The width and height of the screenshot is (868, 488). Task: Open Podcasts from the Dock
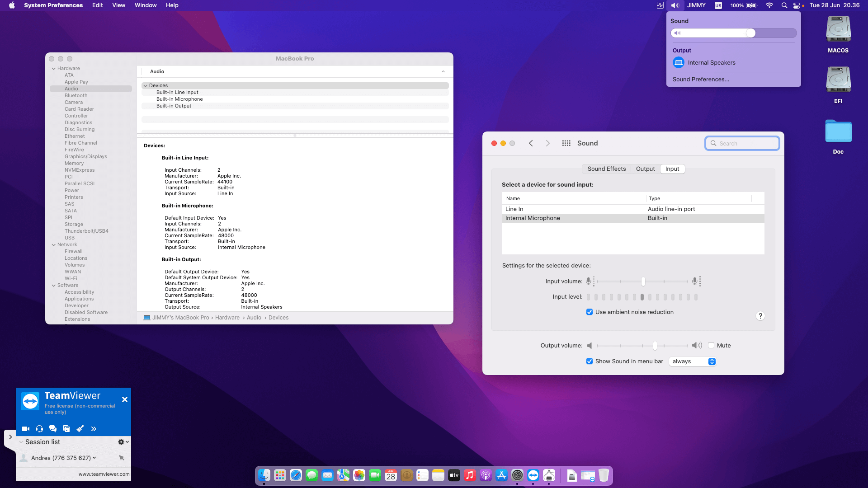[x=486, y=475]
